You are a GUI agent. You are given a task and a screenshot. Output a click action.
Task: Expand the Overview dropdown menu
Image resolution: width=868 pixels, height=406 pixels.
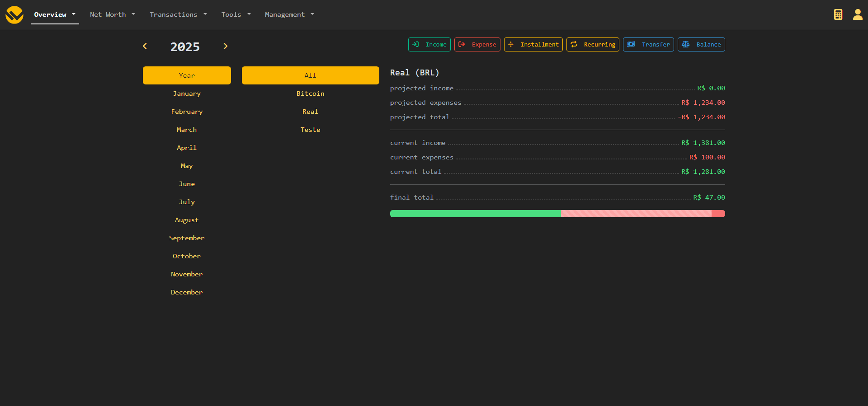(x=55, y=14)
